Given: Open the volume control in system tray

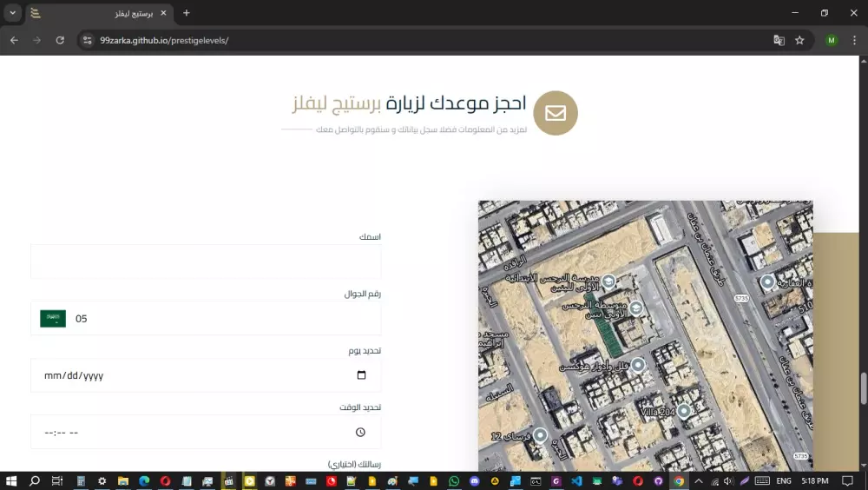Looking at the screenshot, I should click(x=728, y=481).
